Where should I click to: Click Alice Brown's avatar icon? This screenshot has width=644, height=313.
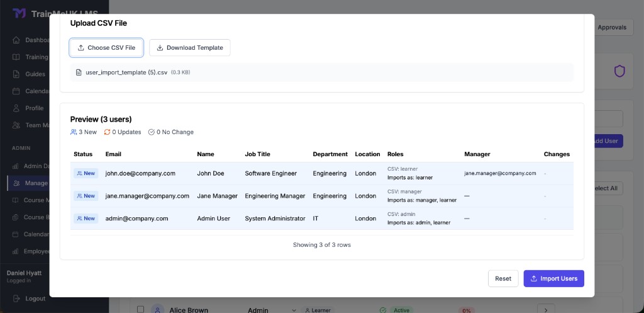click(x=157, y=309)
